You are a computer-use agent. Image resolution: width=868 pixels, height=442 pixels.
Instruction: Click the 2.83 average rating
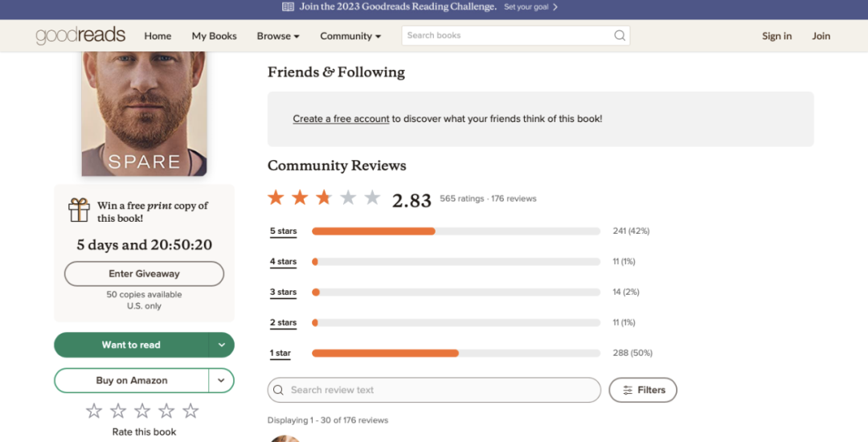click(x=411, y=200)
